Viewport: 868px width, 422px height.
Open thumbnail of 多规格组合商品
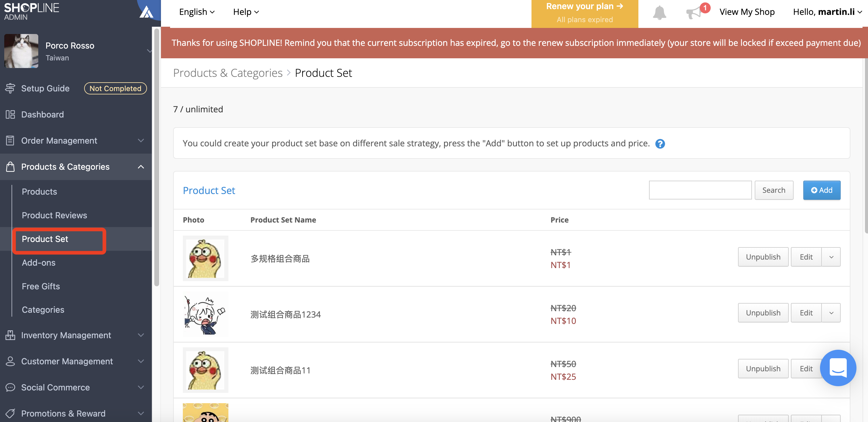(x=206, y=258)
